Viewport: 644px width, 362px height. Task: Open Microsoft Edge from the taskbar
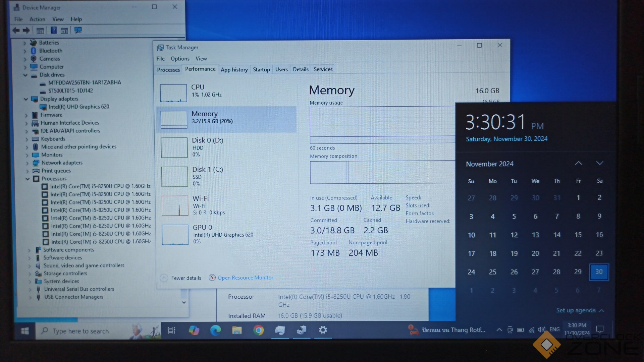[x=215, y=330]
